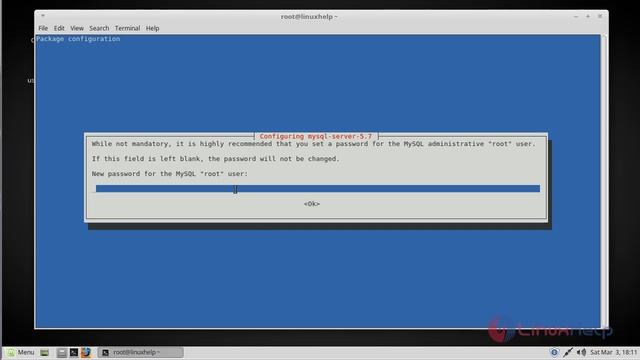Open the Help menu
The width and height of the screenshot is (640, 360).
coord(152,28)
